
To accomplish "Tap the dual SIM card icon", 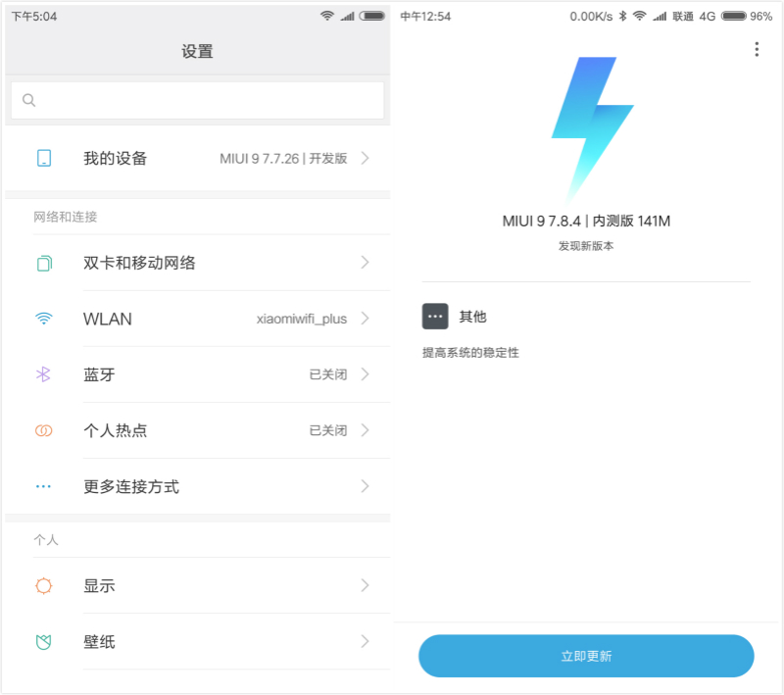I will click(x=44, y=263).
